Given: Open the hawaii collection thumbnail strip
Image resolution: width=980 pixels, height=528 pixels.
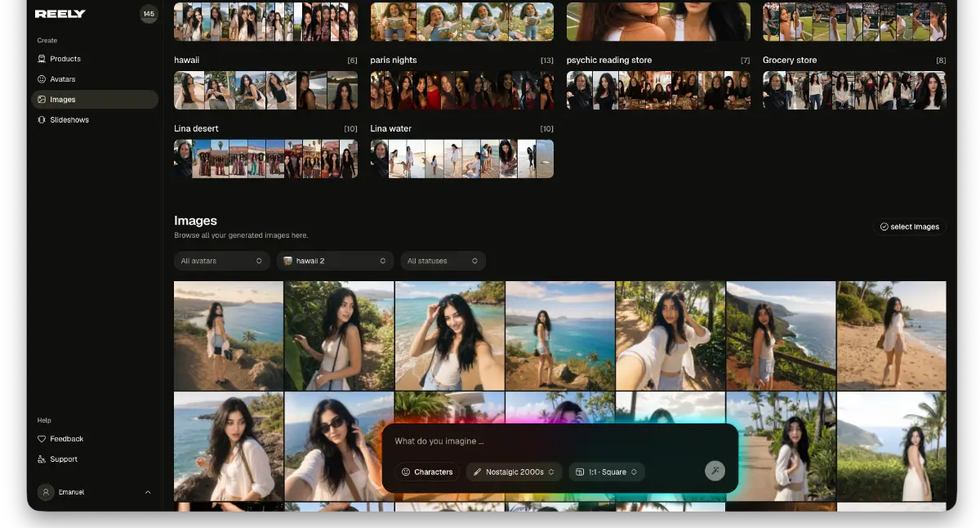Looking at the screenshot, I should tap(265, 90).
